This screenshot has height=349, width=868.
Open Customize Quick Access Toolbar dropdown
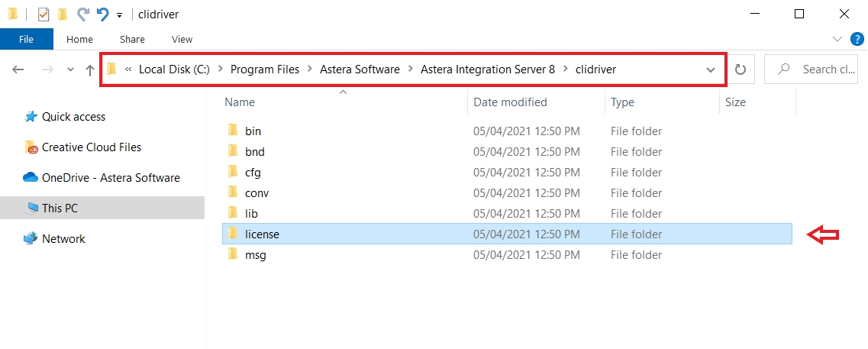pyautogui.click(x=119, y=15)
